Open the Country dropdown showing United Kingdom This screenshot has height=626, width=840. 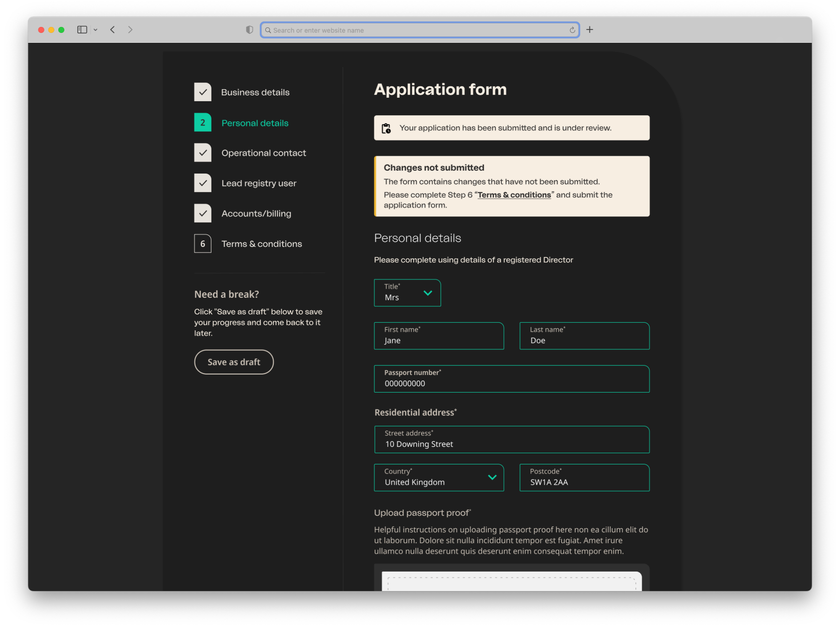click(x=438, y=477)
